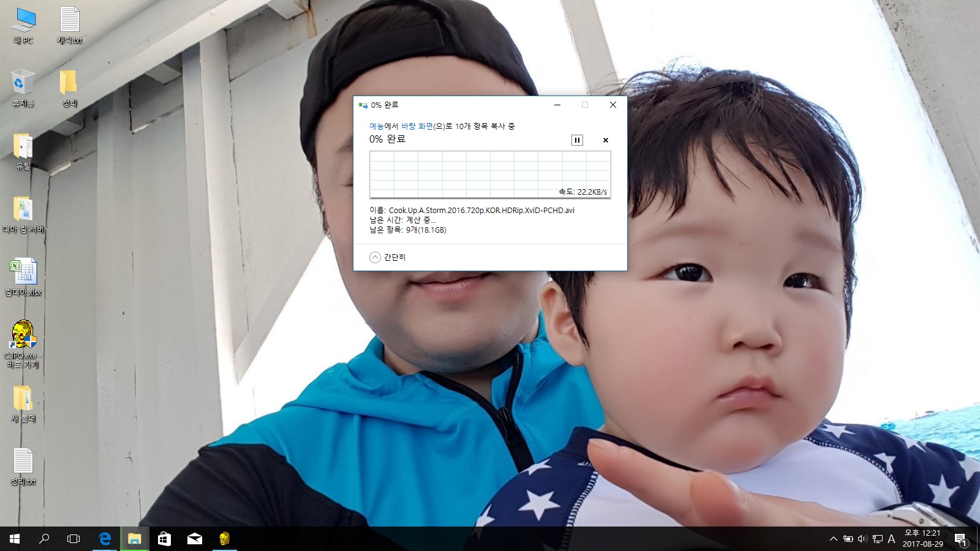980x551 pixels.
Task: Open the Windows Start menu
Action: pyautogui.click(x=15, y=539)
